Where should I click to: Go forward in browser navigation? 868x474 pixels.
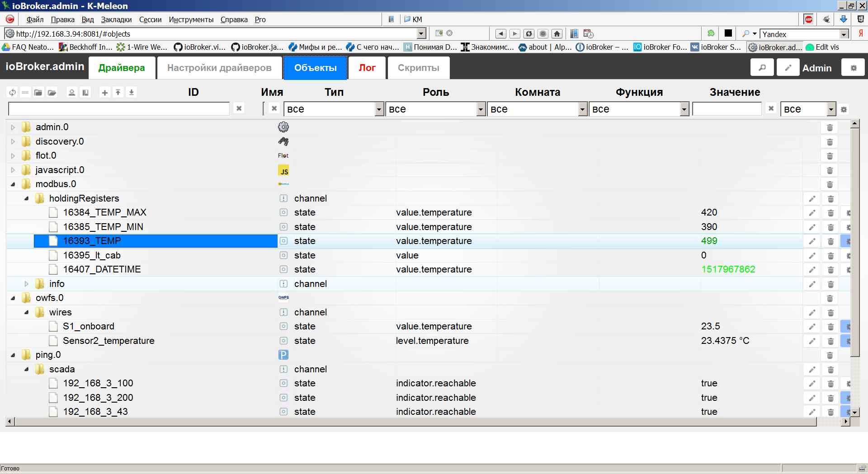(514, 34)
